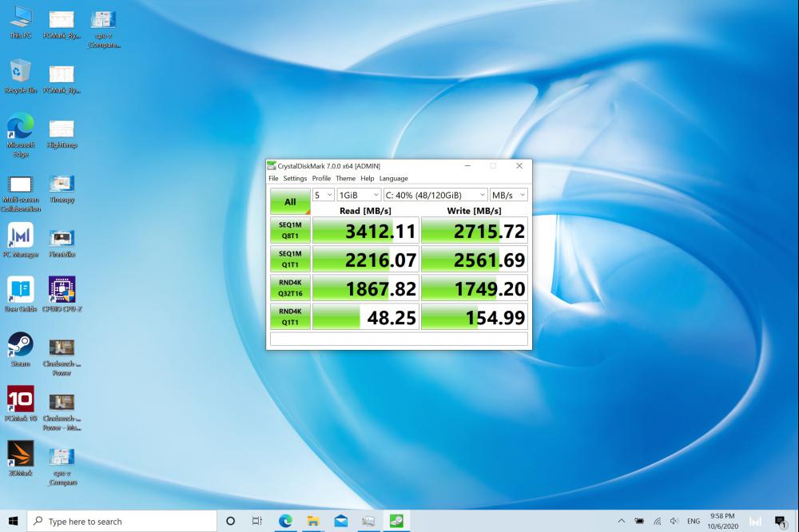Click the CrystalDiskMark title bar app icon
799x532 pixels.
point(272,165)
